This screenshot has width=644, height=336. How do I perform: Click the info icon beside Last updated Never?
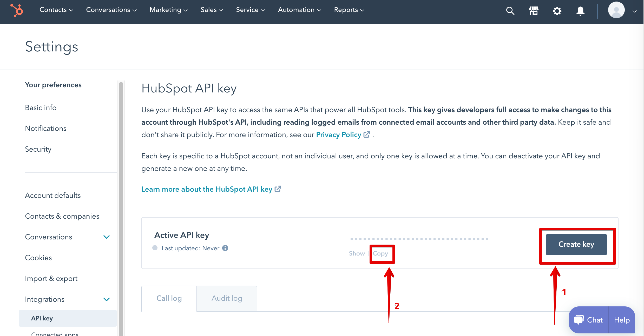click(225, 248)
